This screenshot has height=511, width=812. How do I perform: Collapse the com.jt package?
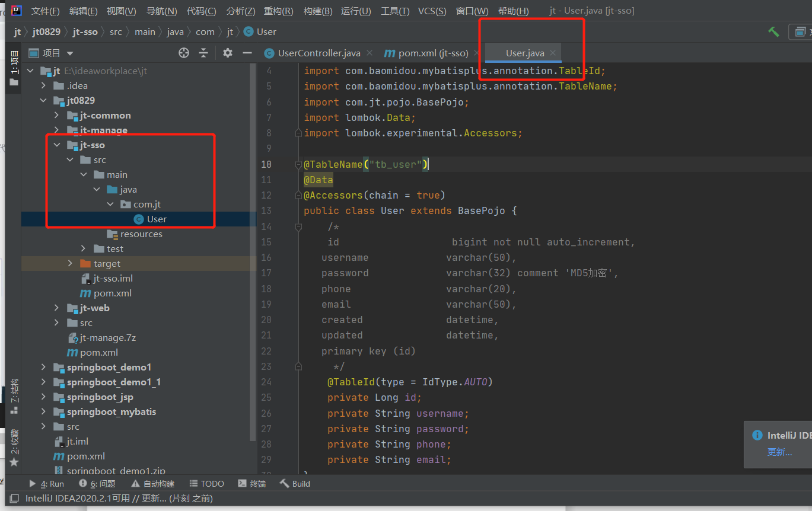[110, 205]
